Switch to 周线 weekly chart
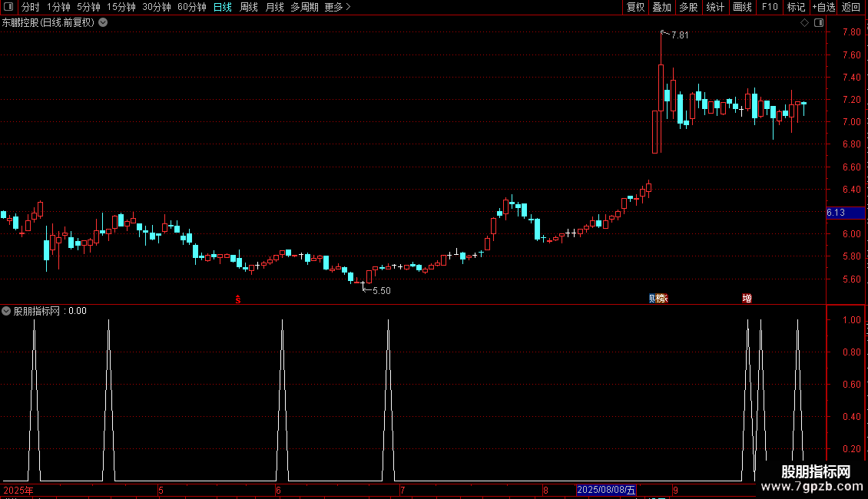 pos(249,7)
